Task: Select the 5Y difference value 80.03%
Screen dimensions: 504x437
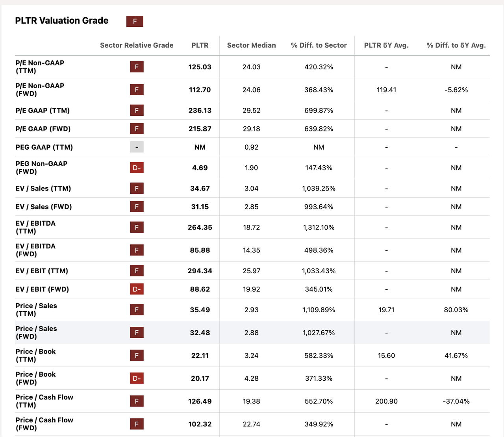Action: (456, 310)
